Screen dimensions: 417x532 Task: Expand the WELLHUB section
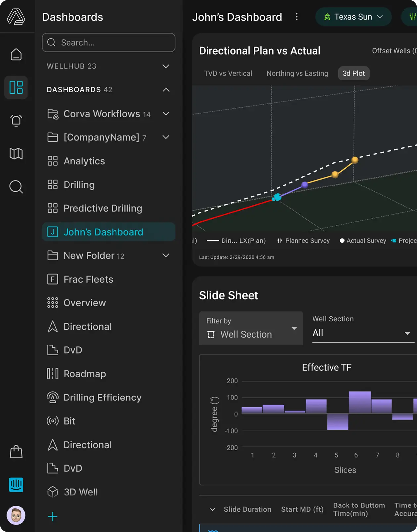(x=166, y=66)
